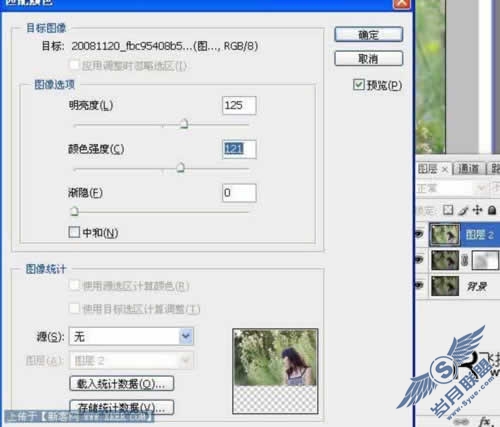500x427 pixels.
Task: Click the source preview thumbnail
Action: tap(275, 371)
